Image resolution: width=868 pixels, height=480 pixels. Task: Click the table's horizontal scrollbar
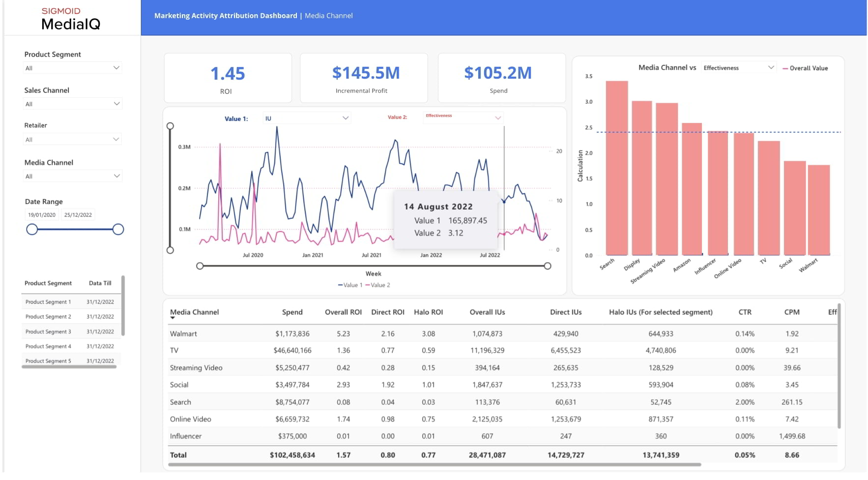coord(434,465)
